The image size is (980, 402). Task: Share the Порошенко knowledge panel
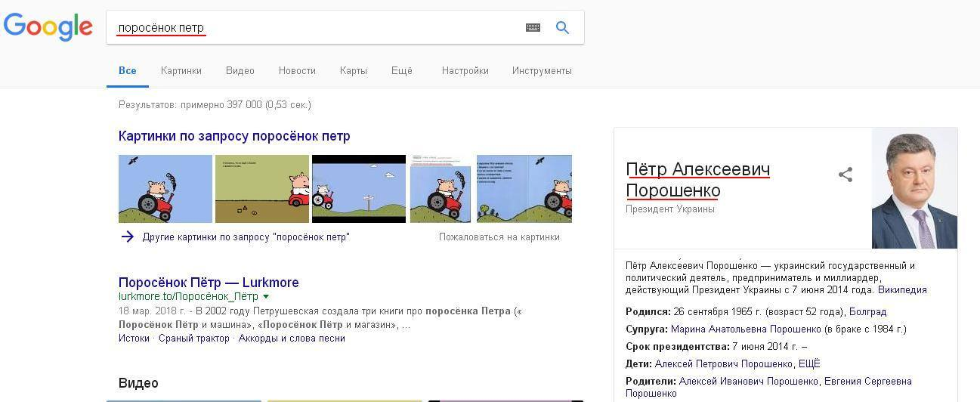click(x=846, y=175)
